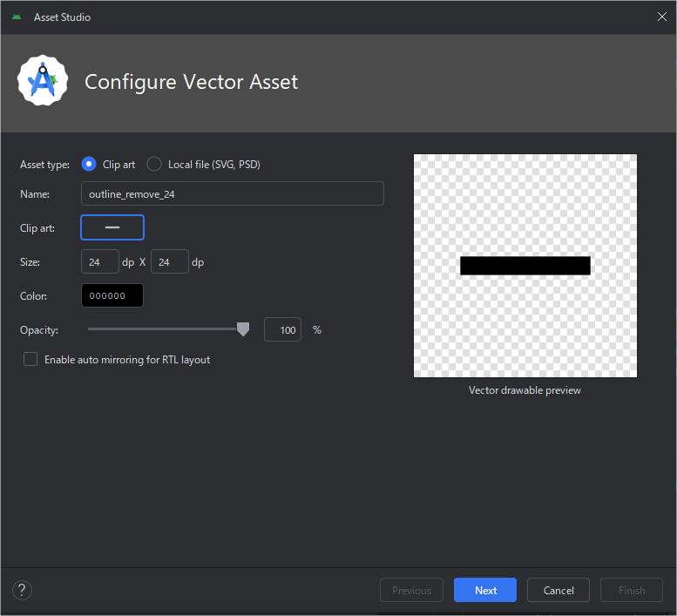Click the width size field
This screenshot has width=677, height=616.
99,261
